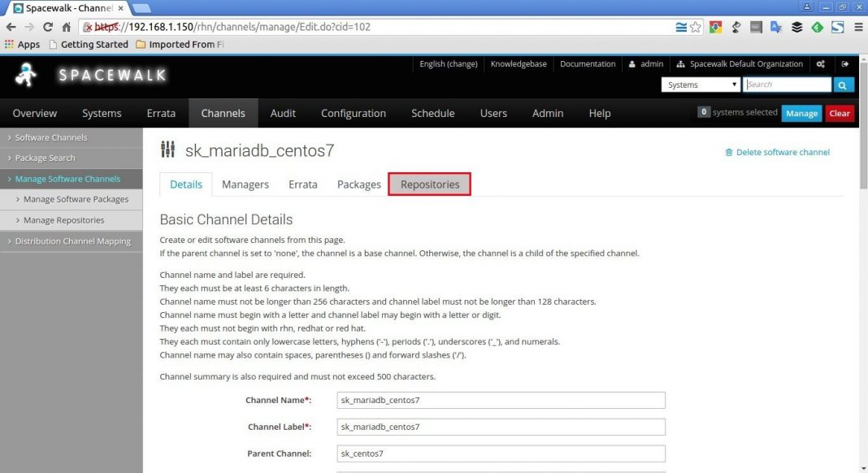
Task: Open the Errata tab for this channel
Action: coord(302,184)
